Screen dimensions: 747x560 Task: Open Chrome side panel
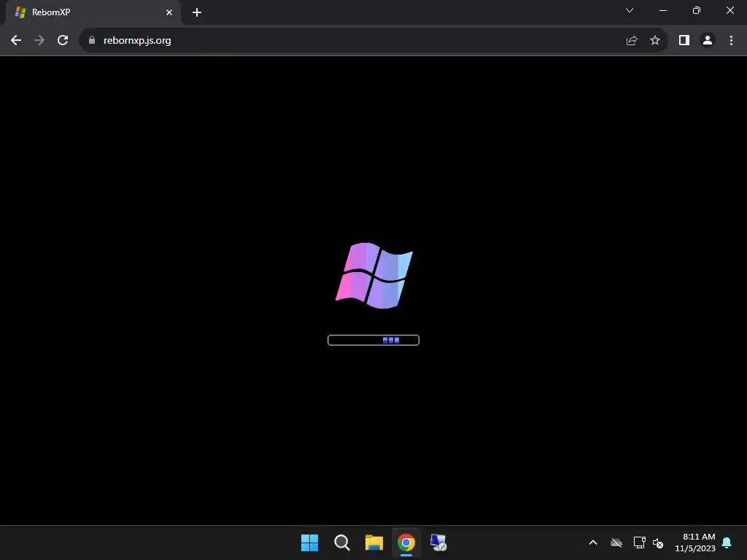point(684,41)
